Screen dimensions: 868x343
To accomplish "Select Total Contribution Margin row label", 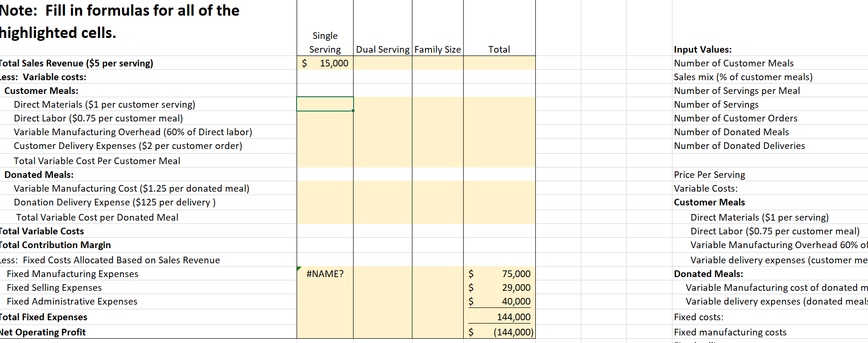I will point(56,245).
